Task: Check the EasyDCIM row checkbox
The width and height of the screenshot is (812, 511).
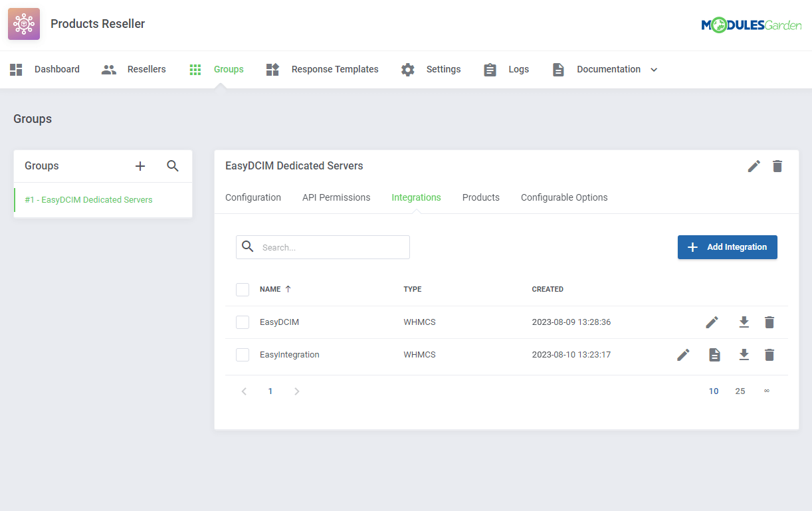Action: [243, 322]
